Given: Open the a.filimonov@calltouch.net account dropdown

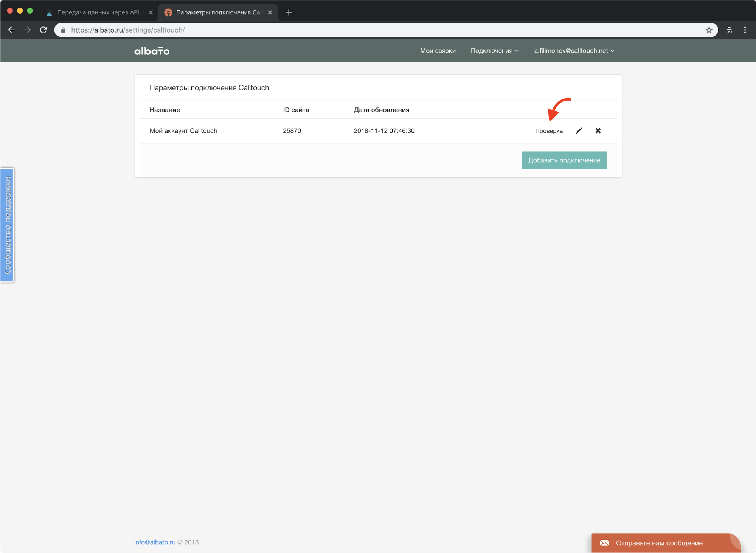Looking at the screenshot, I should click(x=574, y=51).
